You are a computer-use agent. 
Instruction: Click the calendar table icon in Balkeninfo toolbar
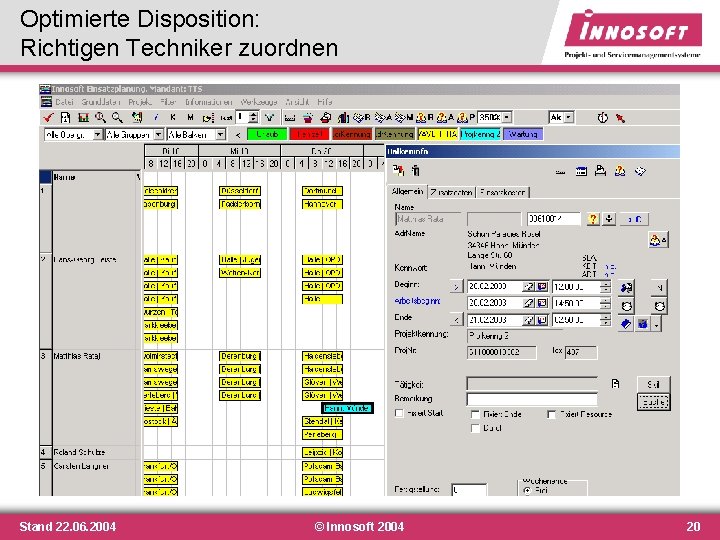point(581,171)
